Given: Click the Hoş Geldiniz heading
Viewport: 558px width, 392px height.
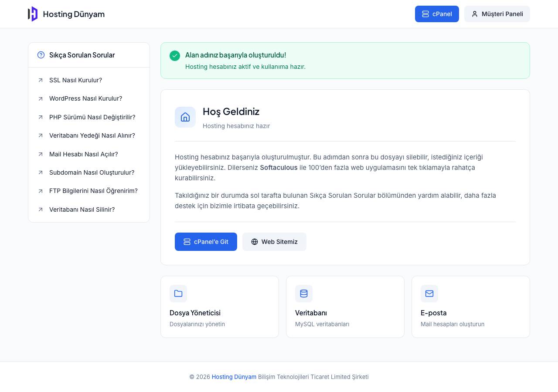Looking at the screenshot, I should coord(231,112).
